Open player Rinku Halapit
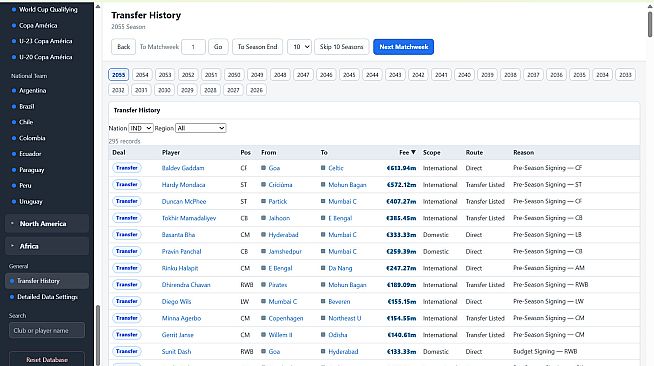654x366 pixels. pos(180,268)
